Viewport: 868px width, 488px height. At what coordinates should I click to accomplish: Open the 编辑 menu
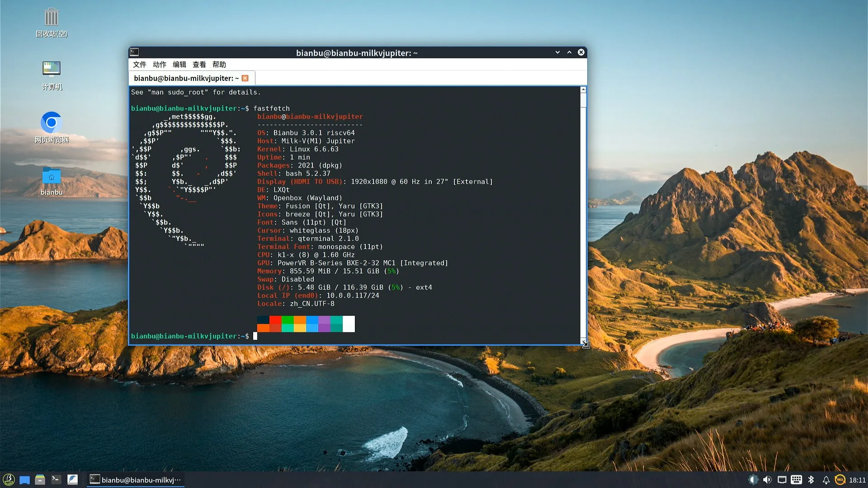click(x=179, y=65)
